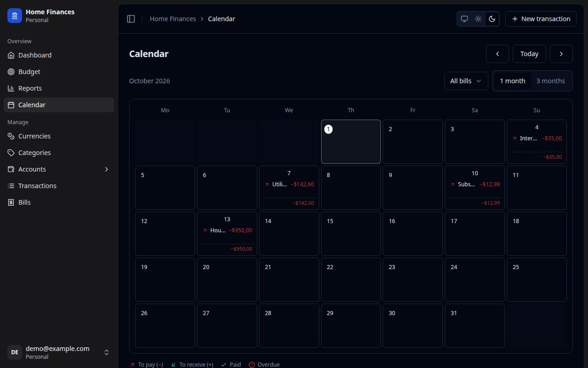Screen dimensions: 588x368
Task: Open the Internet bill on October 4
Action: [537, 138]
